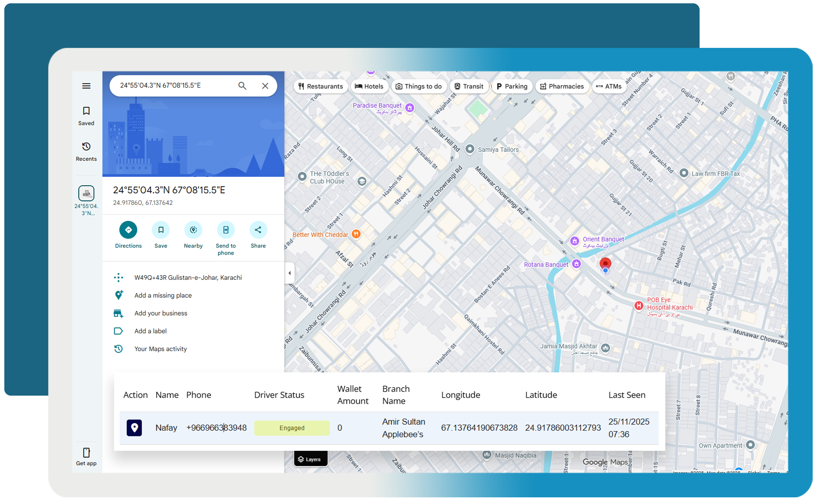Filter map by Pharmacies chip
This screenshot has width=821, height=504.
[x=562, y=86]
